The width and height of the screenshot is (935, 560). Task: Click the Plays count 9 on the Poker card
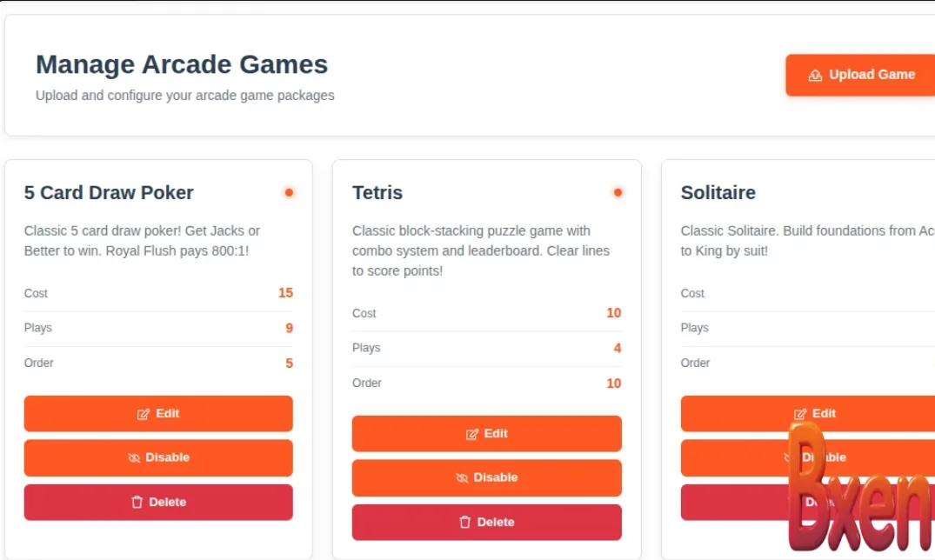(289, 329)
